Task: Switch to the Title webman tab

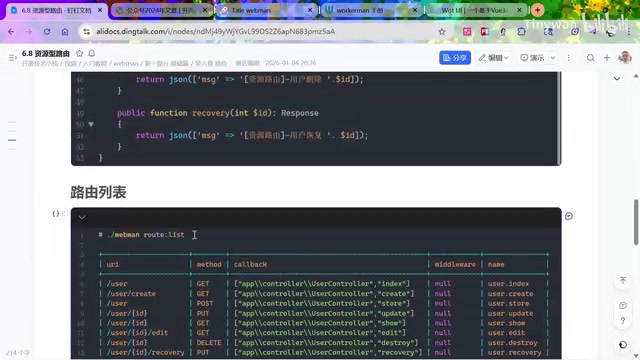Action: point(261,10)
